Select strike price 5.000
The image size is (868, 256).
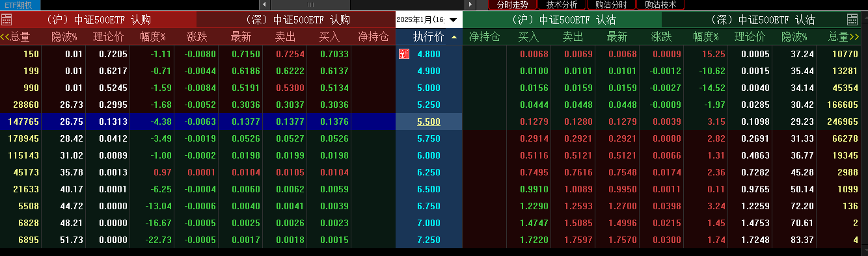pyautogui.click(x=428, y=88)
